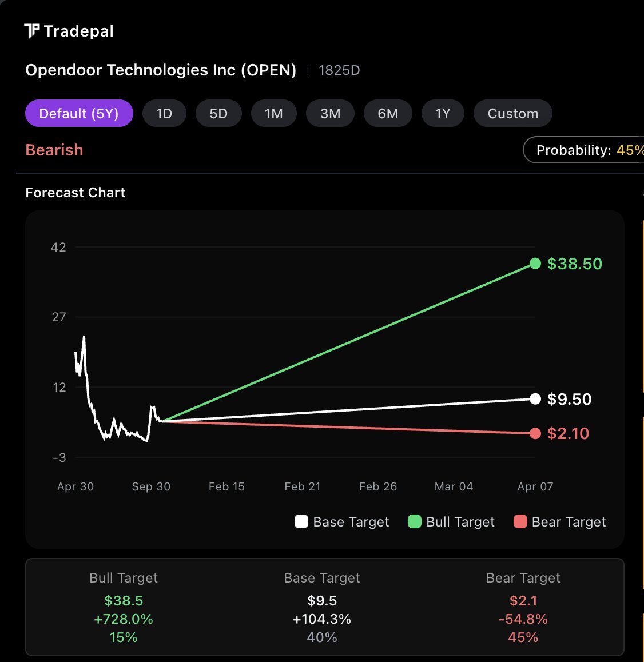This screenshot has width=644, height=662.
Task: Click the Bear Target $2.1 summary
Action: (x=523, y=601)
